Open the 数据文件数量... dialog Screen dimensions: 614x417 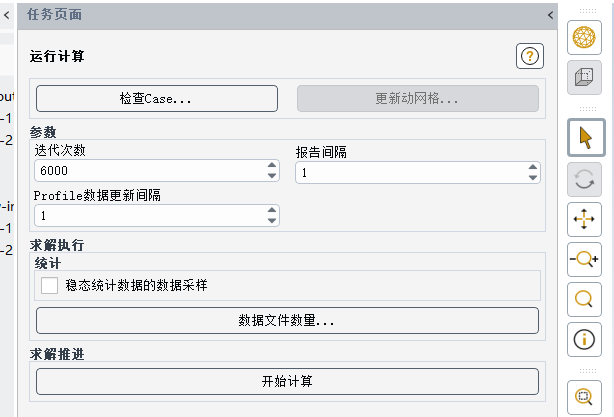point(287,320)
